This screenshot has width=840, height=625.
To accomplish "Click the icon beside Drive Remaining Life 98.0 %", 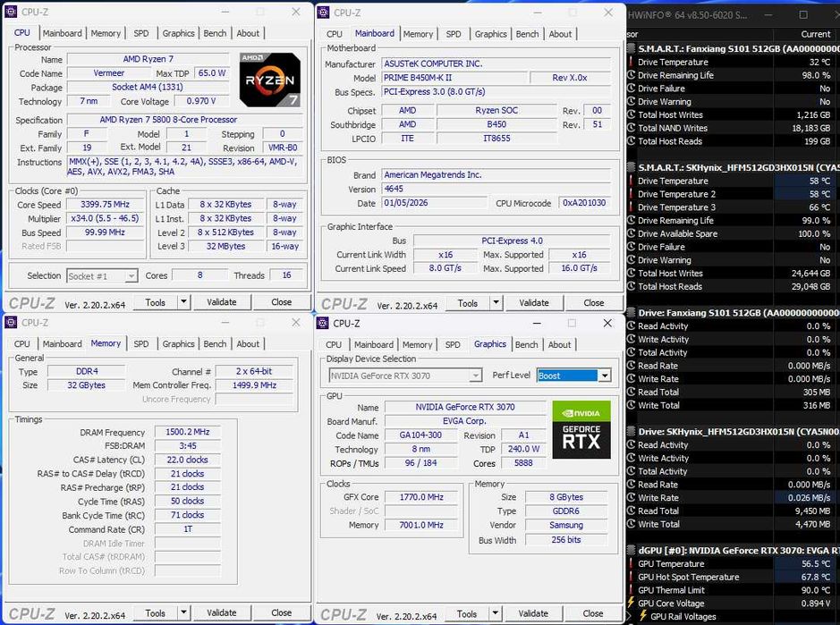I will pos(631,75).
